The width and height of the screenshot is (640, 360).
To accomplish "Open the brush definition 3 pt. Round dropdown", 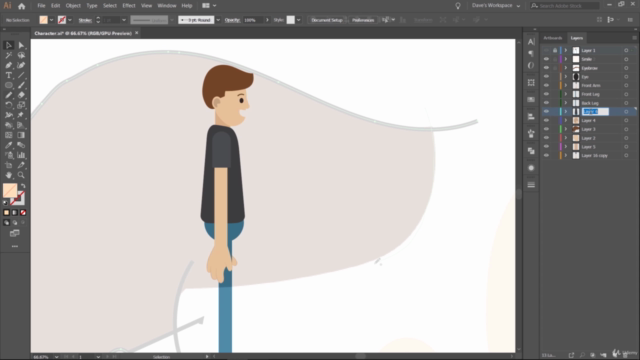I will 218,20.
